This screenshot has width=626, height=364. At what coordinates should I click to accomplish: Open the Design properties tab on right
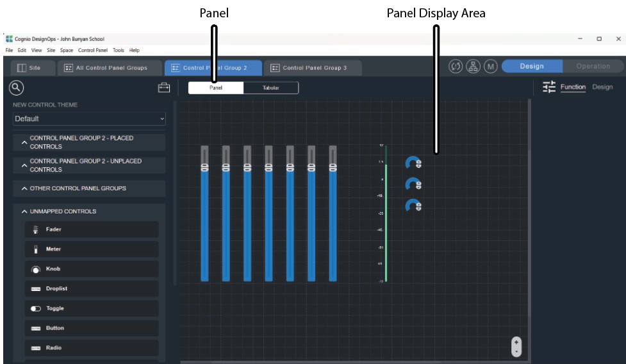coord(602,87)
